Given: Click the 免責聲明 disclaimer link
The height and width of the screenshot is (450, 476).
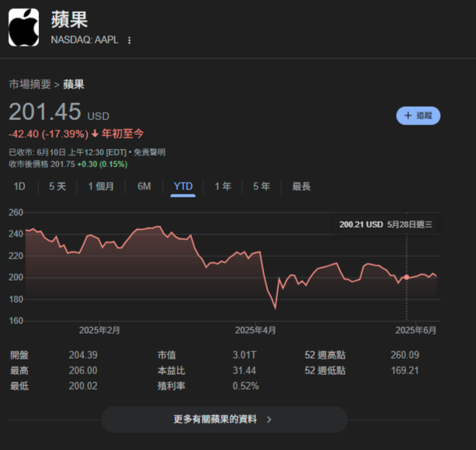Looking at the screenshot, I should point(149,152).
